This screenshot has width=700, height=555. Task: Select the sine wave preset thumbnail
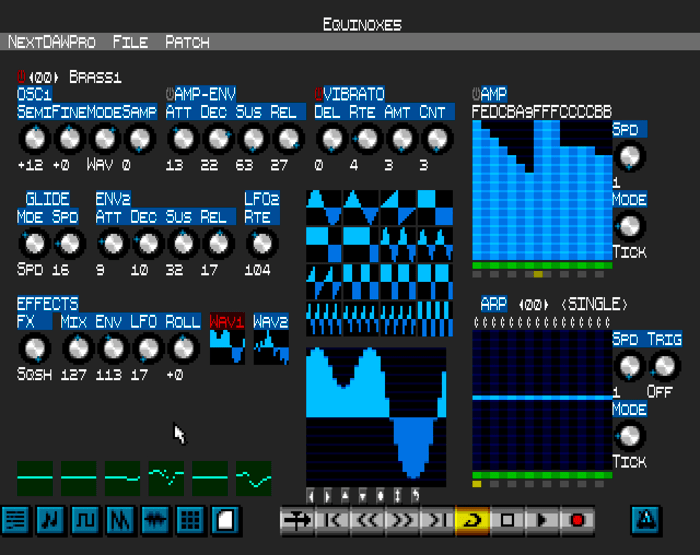tap(324, 208)
